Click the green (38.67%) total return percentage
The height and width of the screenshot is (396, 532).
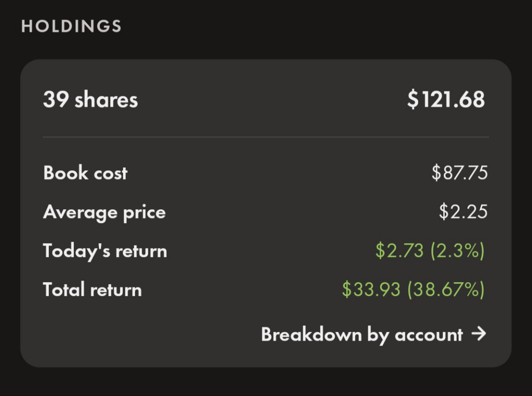(446, 290)
